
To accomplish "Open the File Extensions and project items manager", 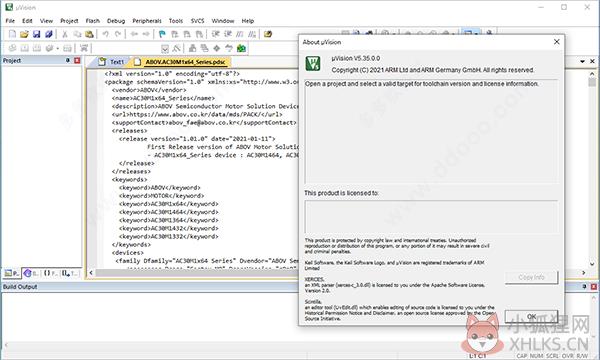I will click(x=192, y=48).
